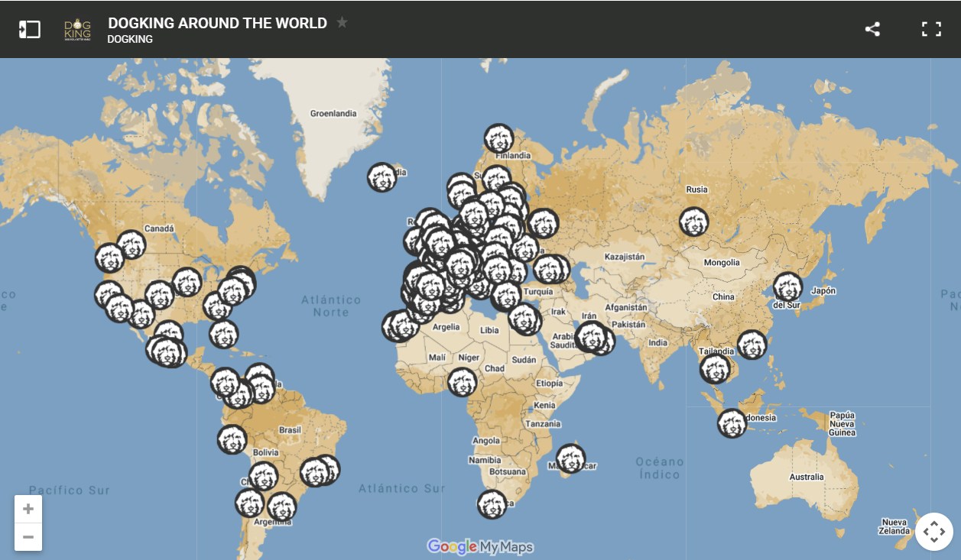This screenshot has height=560, width=961.
Task: View the map in fullscreen
Action: pyautogui.click(x=931, y=30)
